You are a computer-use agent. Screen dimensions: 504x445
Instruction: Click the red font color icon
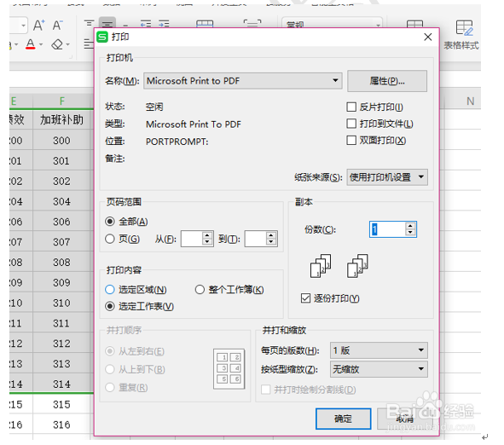pyautogui.click(x=31, y=44)
